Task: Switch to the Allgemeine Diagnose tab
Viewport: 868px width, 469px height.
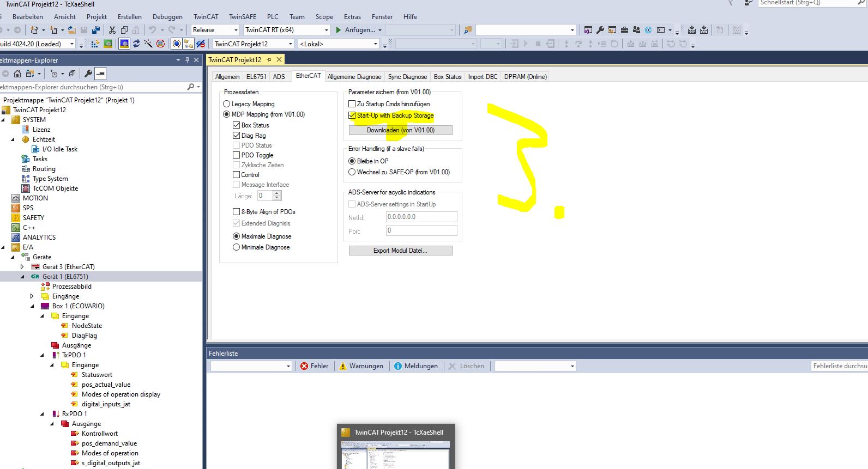Action: coord(354,77)
